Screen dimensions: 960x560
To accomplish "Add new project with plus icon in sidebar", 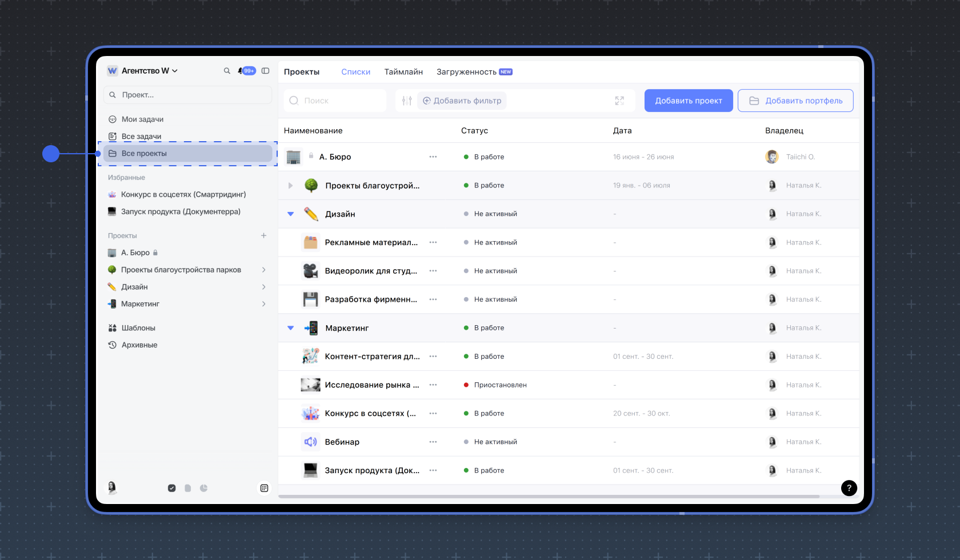I will click(x=263, y=235).
